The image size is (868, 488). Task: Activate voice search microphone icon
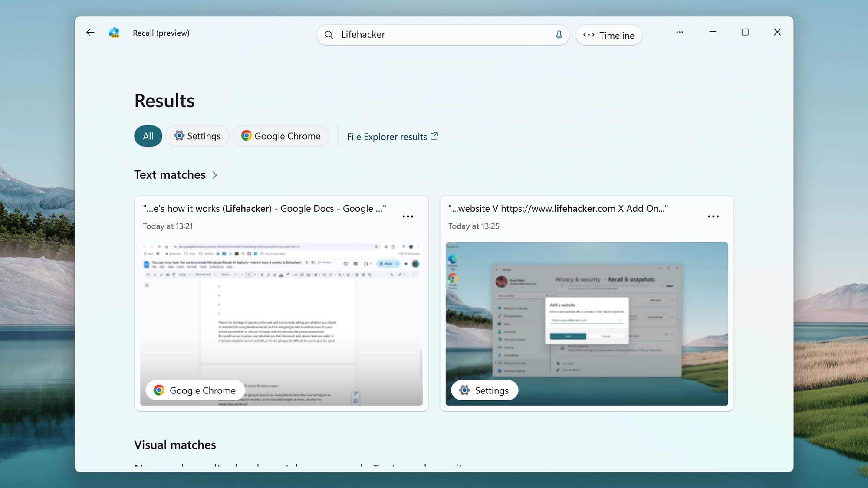coord(559,35)
